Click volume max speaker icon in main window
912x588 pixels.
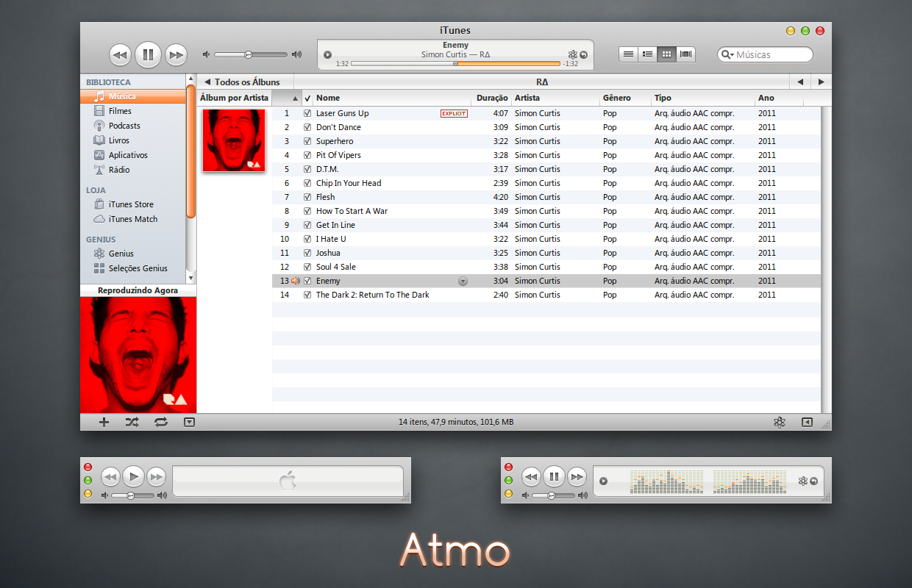coord(296,54)
